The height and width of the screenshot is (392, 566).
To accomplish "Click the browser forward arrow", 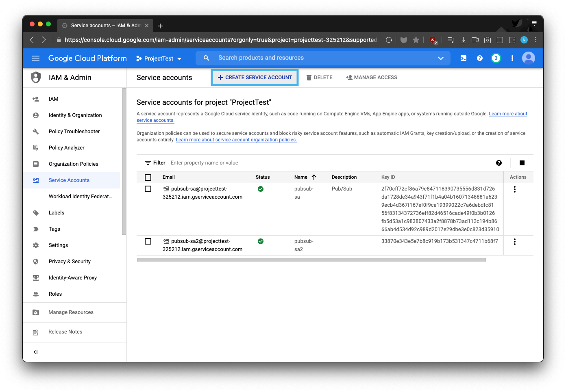I will click(x=44, y=40).
